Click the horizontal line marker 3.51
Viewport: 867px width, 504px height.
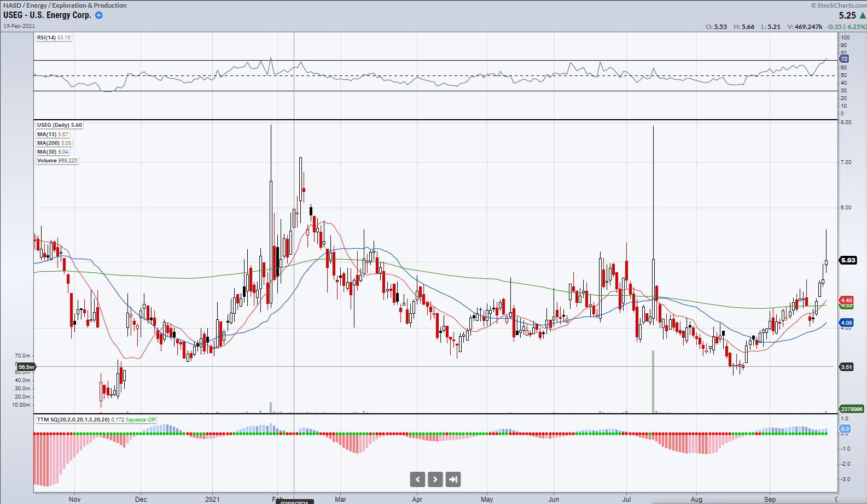tap(846, 367)
